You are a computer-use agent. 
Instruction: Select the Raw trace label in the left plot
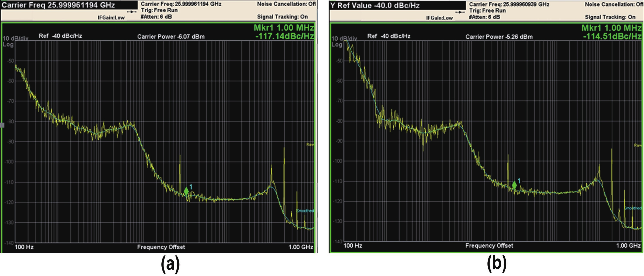[x=310, y=144]
